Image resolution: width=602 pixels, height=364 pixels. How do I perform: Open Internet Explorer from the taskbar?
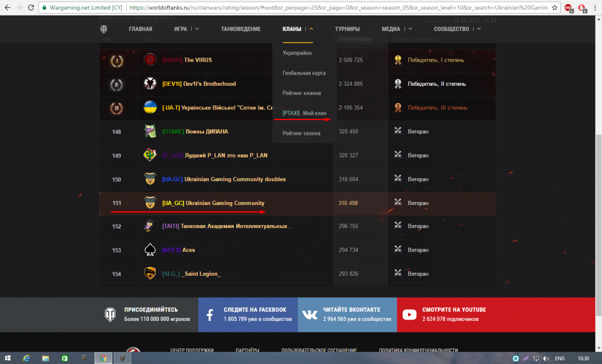pos(27,358)
